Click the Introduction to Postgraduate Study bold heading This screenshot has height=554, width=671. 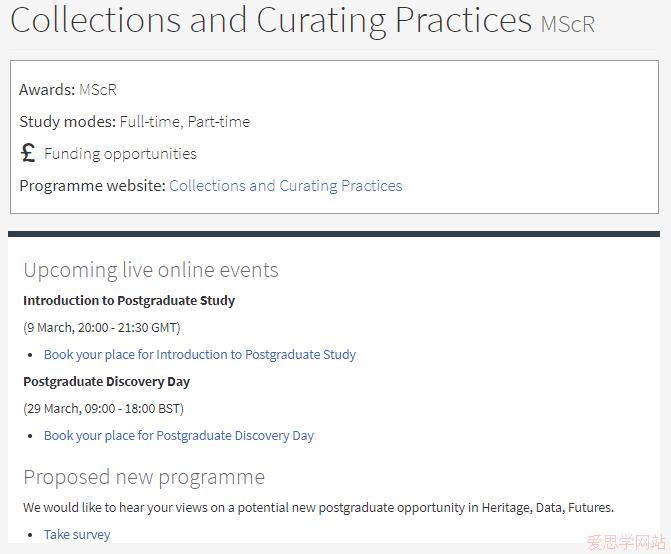click(x=129, y=300)
